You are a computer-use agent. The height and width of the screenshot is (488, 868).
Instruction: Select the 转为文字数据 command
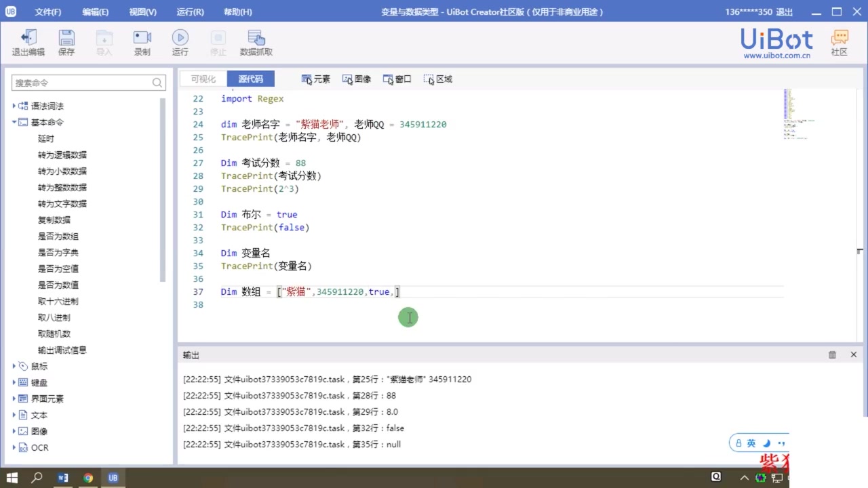click(x=62, y=204)
